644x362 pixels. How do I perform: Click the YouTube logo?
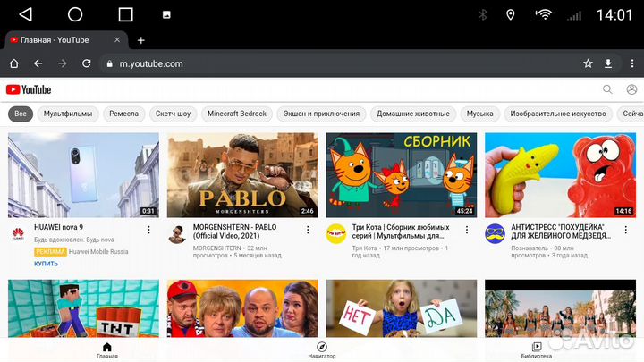[29, 89]
